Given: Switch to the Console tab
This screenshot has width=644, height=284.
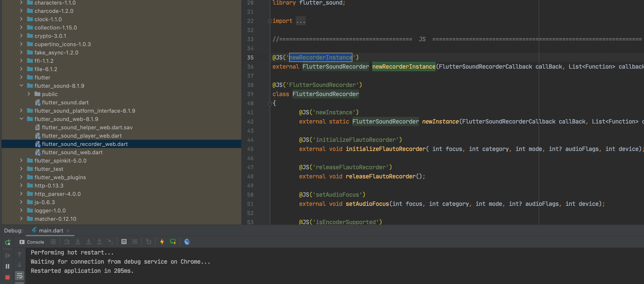Looking at the screenshot, I should [36, 242].
